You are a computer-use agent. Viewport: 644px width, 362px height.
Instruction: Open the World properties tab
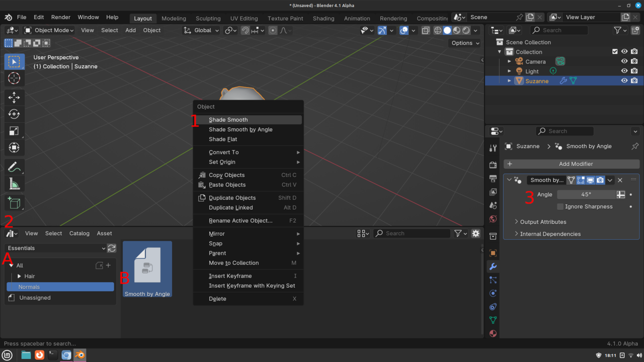(x=493, y=219)
